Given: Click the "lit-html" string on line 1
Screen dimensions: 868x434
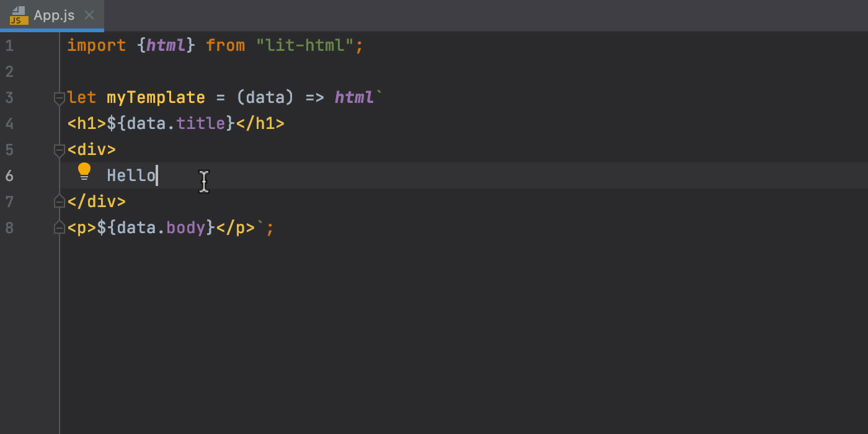Looking at the screenshot, I should [305, 45].
